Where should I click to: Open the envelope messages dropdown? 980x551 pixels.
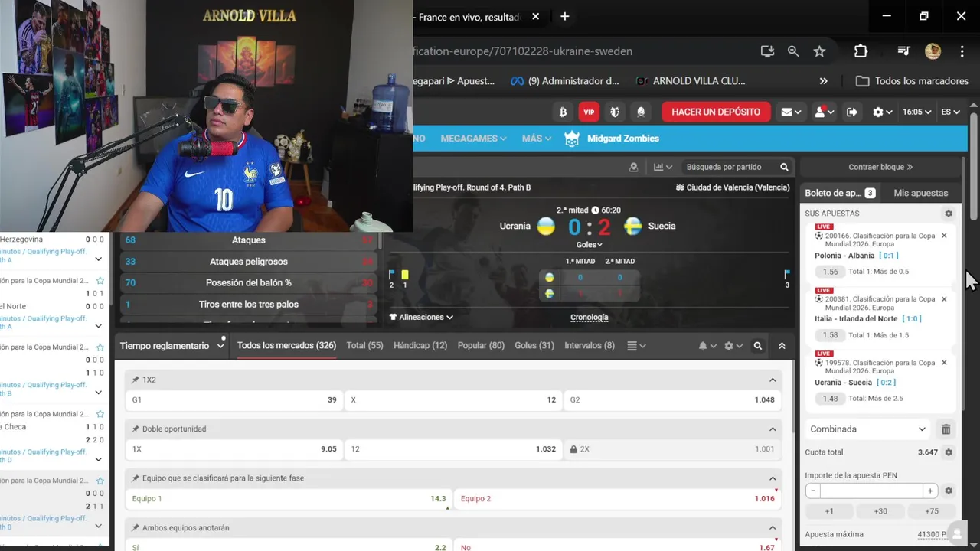791,112
